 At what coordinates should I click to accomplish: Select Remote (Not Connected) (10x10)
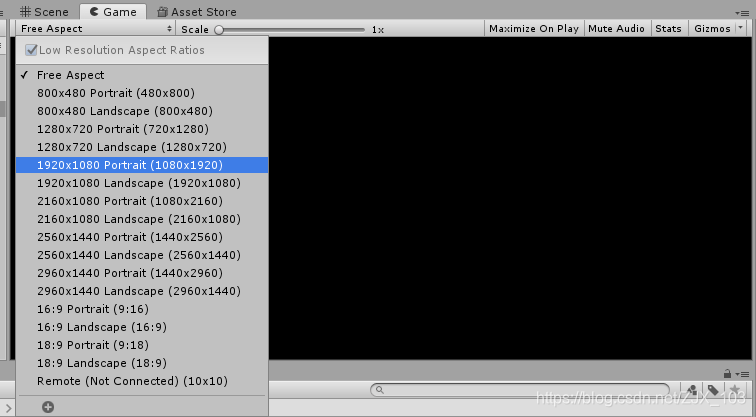(142, 381)
